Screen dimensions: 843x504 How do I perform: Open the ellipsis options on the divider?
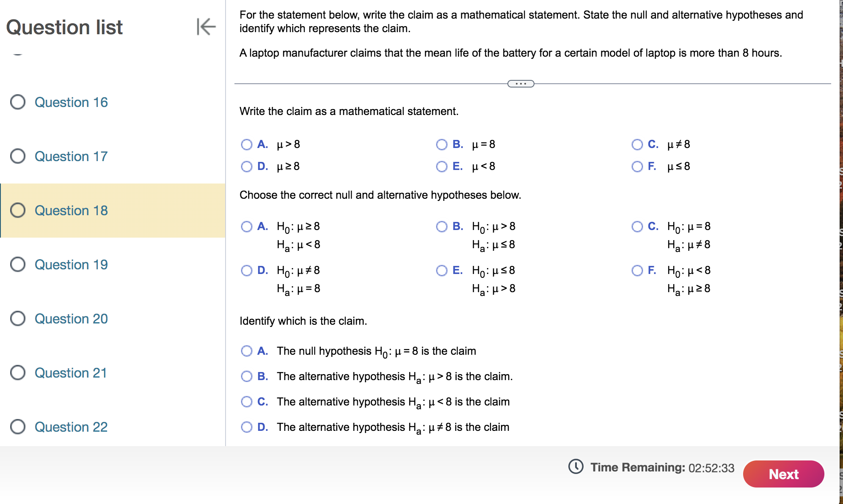click(521, 84)
